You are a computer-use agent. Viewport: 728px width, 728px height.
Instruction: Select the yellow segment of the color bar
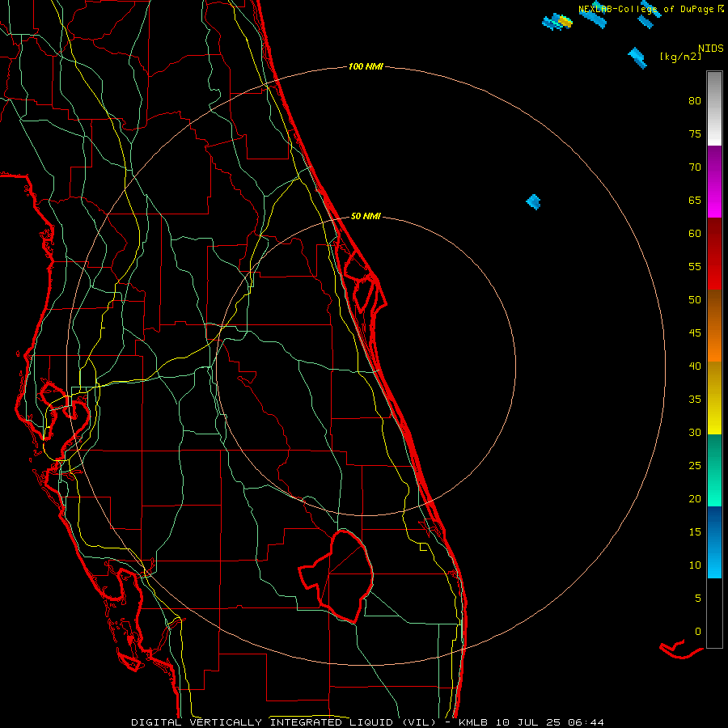(x=714, y=398)
